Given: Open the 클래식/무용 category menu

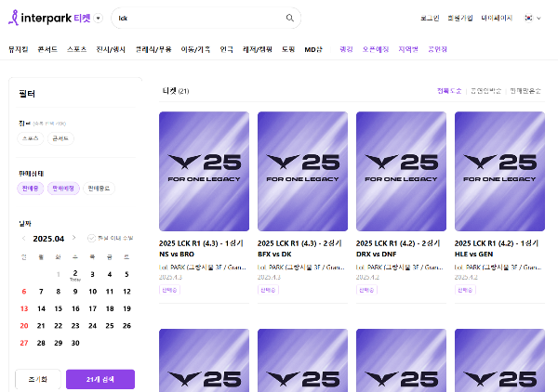Looking at the screenshot, I should pos(153,49).
